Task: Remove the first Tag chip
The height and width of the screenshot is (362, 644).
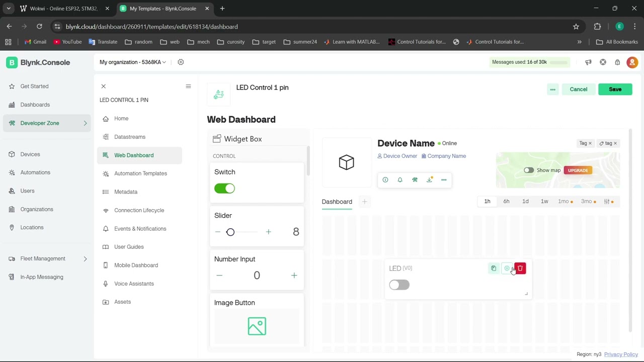Action: 590,143
